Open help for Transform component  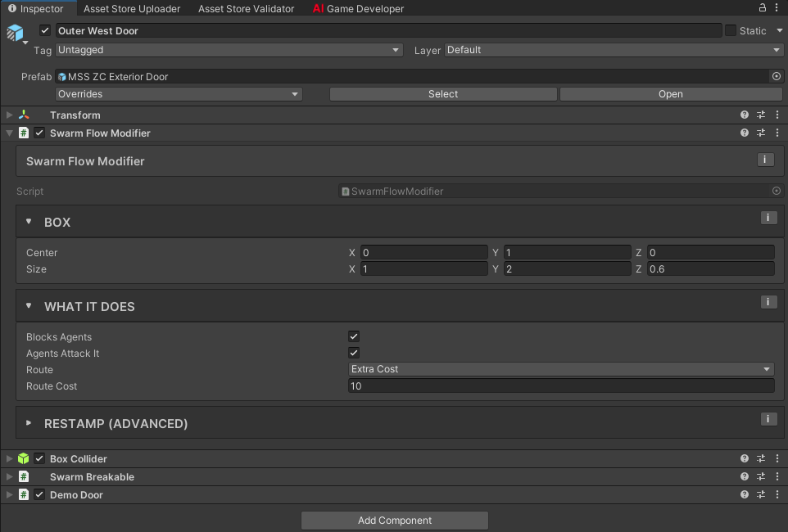click(x=745, y=115)
